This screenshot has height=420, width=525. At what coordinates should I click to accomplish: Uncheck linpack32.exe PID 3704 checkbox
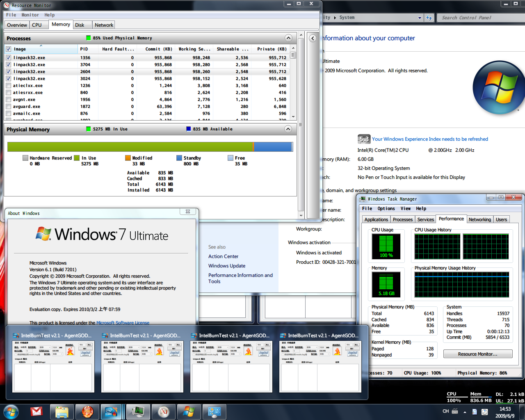(x=8, y=64)
